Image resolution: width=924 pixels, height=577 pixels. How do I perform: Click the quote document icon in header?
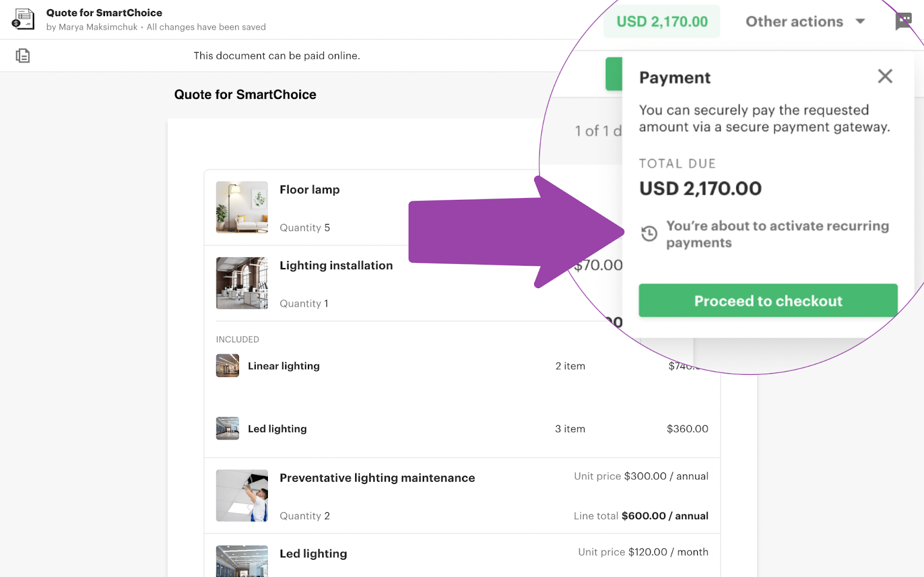23,19
